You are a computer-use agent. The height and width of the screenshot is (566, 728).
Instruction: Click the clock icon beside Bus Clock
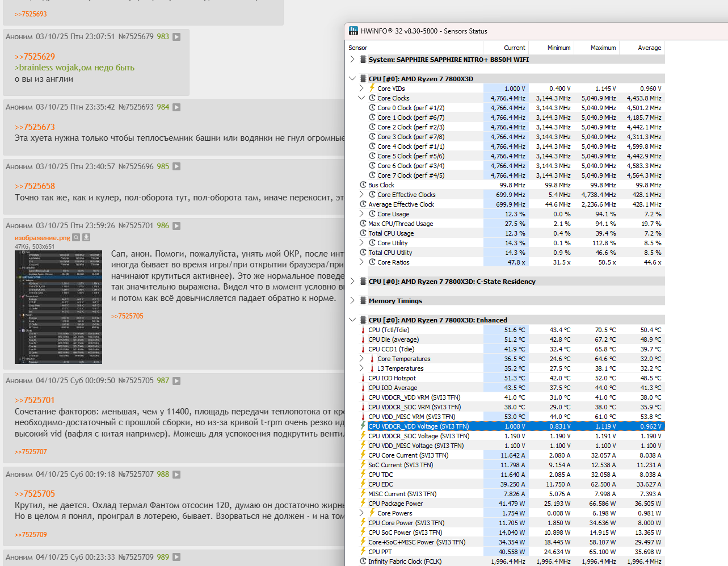tap(363, 185)
